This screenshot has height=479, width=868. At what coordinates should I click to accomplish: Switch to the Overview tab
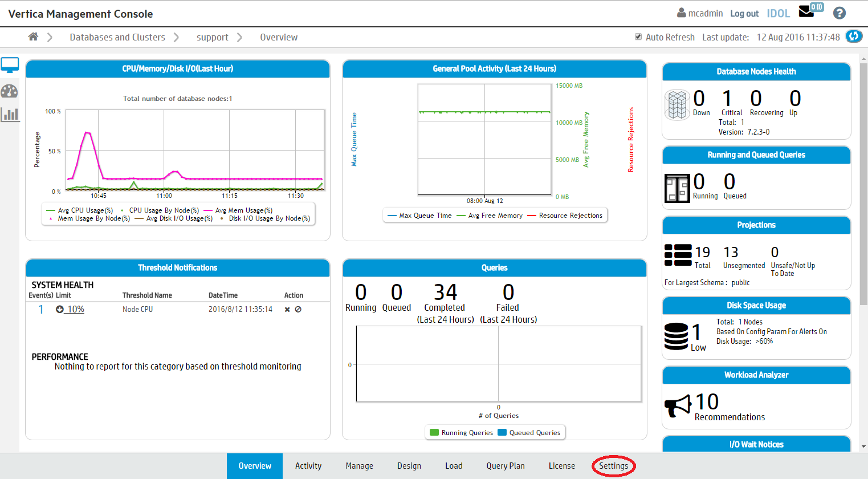click(x=255, y=466)
